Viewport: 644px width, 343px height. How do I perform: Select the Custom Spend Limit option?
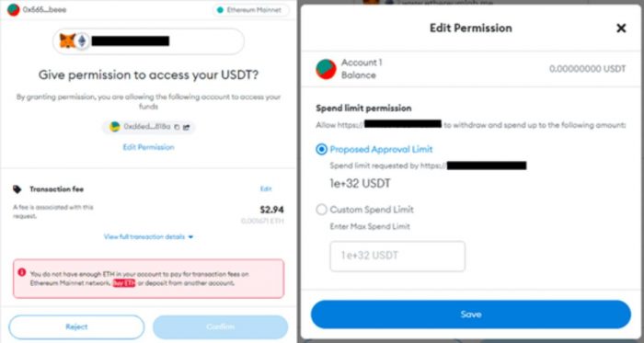click(321, 210)
